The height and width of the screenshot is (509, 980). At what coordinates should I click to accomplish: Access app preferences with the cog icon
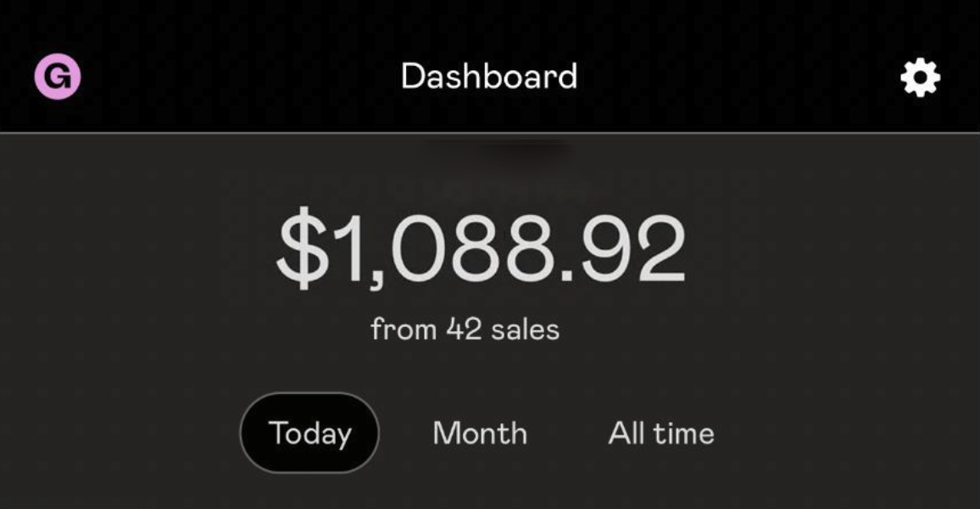pos(920,77)
